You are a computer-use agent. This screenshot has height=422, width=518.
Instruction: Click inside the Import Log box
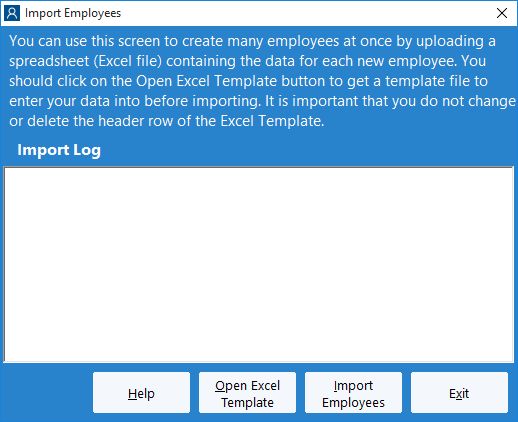(x=259, y=265)
